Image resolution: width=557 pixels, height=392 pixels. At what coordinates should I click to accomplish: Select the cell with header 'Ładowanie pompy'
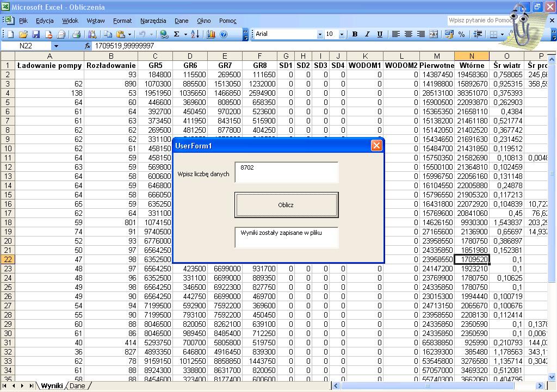coord(49,65)
